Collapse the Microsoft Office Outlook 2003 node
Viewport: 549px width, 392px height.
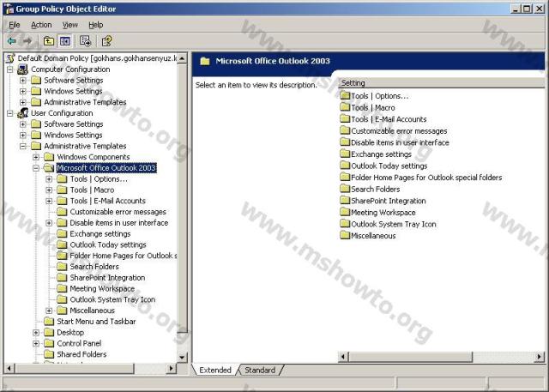[36, 168]
